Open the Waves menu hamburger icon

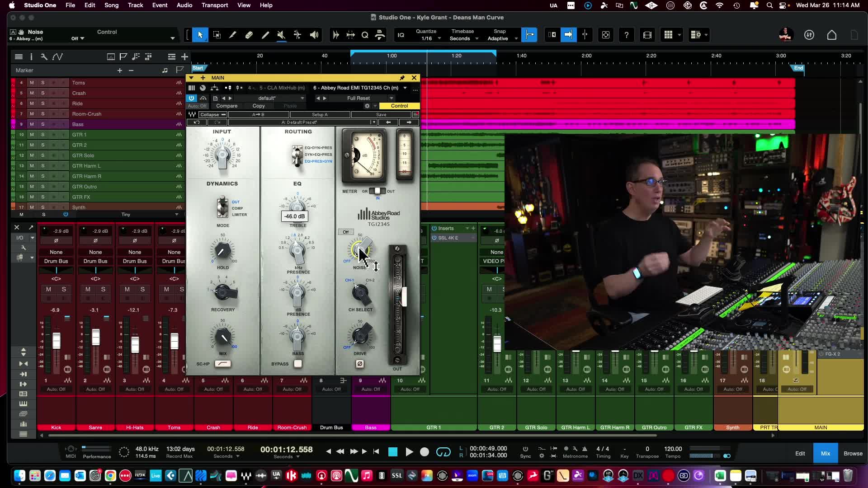click(415, 115)
